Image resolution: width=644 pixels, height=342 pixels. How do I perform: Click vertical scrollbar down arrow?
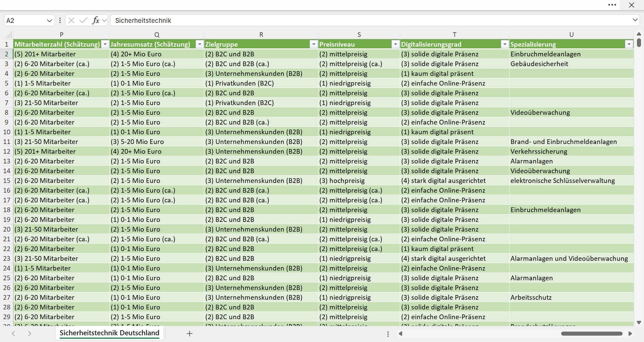pyautogui.click(x=639, y=322)
